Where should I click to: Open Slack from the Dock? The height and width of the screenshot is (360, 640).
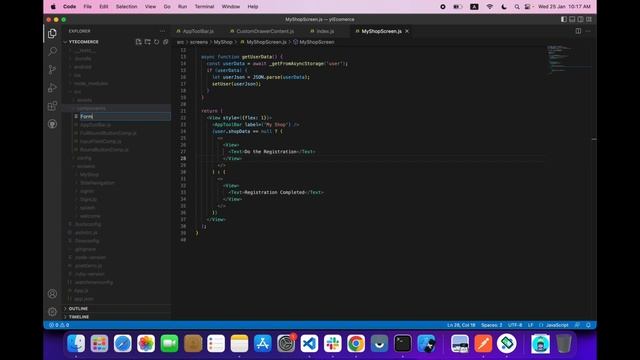point(333,343)
